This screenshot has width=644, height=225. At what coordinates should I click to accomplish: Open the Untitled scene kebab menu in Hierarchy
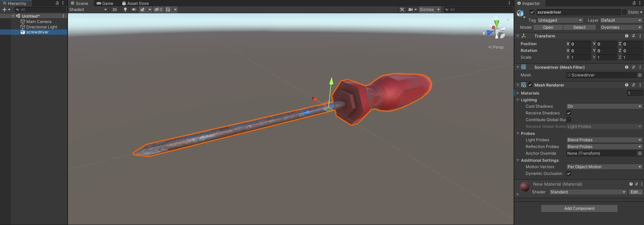(63, 16)
